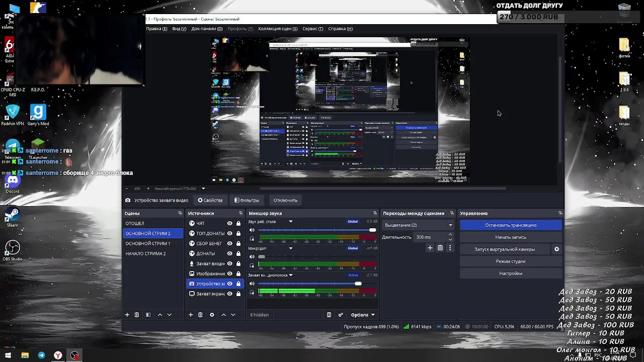The height and width of the screenshot is (362, 644).
Task: Open the Сервис (T) menu
Action: tap(313, 29)
